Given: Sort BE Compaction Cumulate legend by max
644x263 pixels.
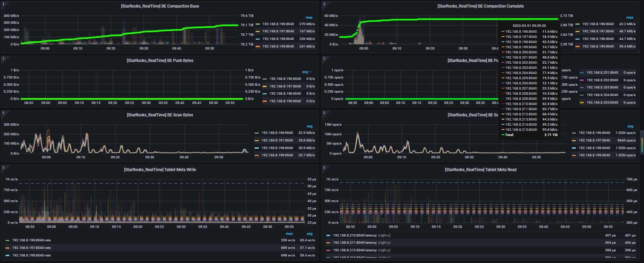Looking at the screenshot, I should click(630, 18).
